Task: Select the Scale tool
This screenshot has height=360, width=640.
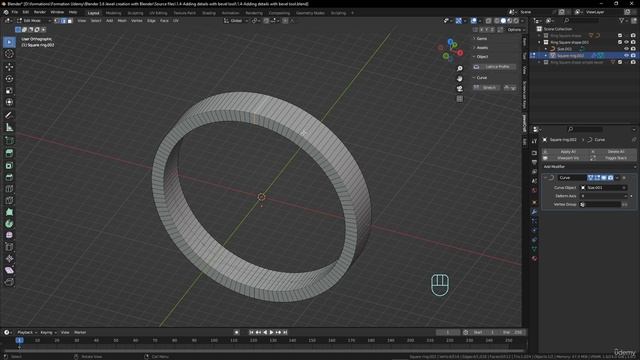Action: pyautogui.click(x=9, y=91)
